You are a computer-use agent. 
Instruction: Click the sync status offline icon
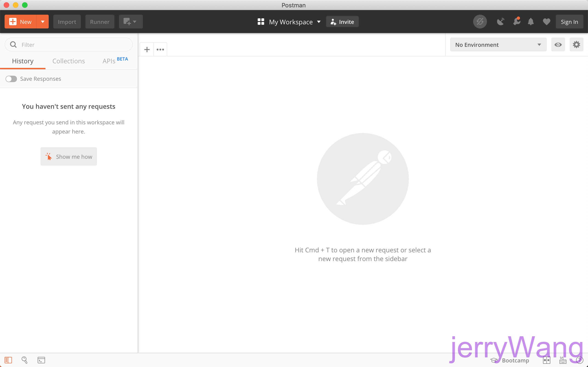point(480,22)
